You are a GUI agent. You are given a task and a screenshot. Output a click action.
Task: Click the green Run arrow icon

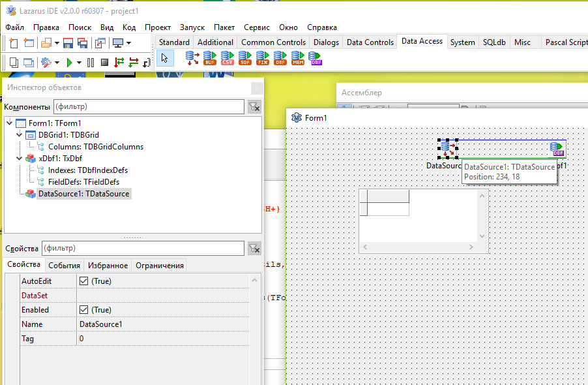(69, 62)
